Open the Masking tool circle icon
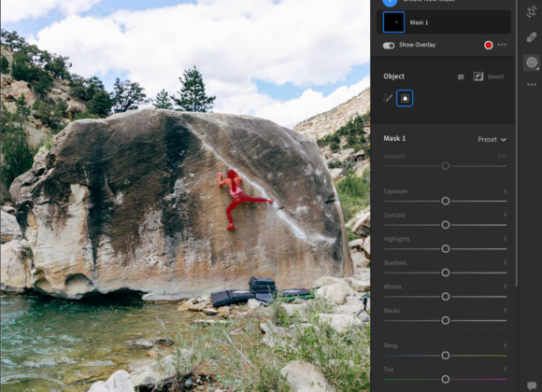 [532, 63]
